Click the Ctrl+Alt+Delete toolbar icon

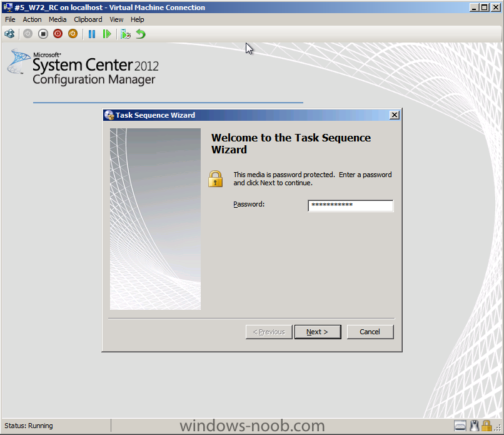point(9,34)
